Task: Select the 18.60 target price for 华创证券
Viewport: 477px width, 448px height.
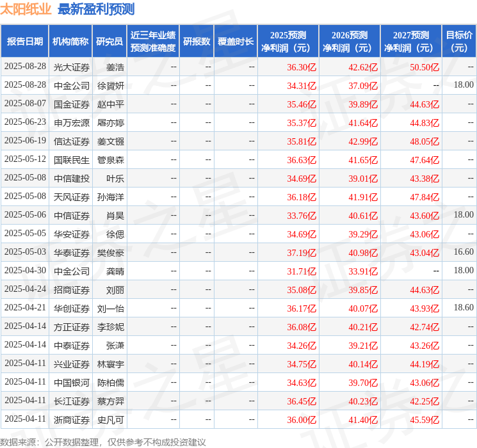Action: pos(464,307)
